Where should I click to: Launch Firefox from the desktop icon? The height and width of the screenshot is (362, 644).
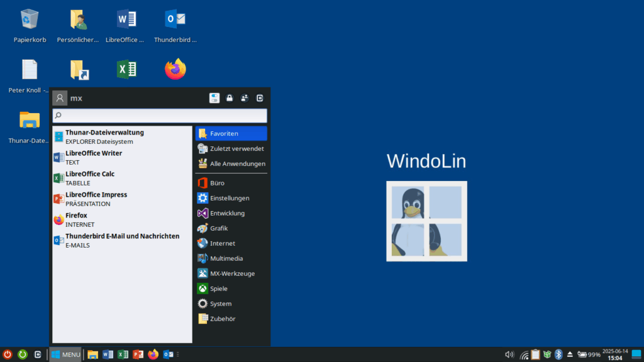[175, 69]
